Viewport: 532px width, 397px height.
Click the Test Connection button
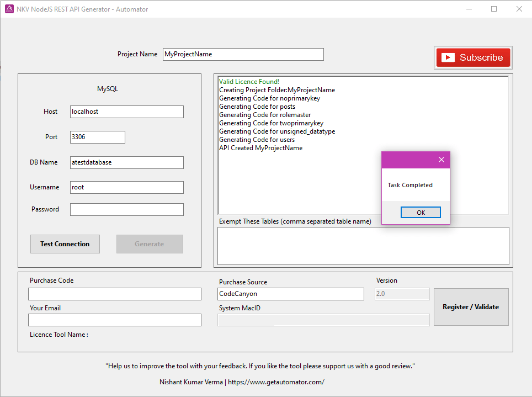tap(65, 244)
